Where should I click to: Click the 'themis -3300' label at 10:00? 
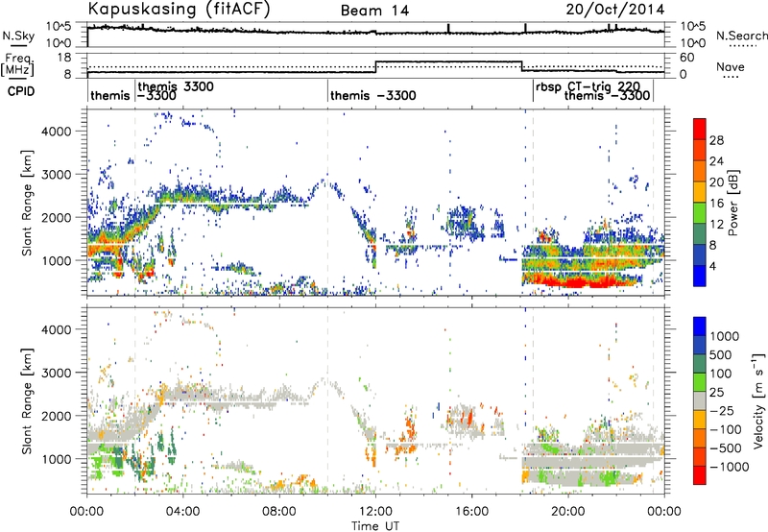[x=373, y=95]
